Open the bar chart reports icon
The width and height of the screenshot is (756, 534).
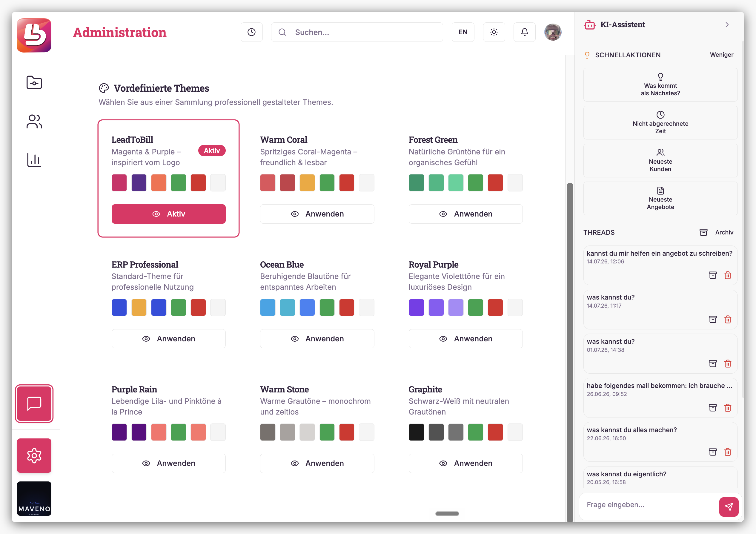[x=34, y=160]
